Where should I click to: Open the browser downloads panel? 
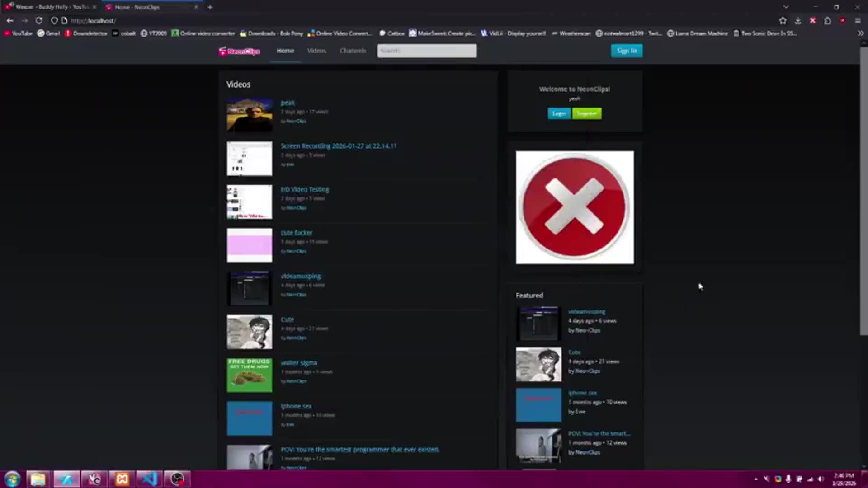point(798,21)
